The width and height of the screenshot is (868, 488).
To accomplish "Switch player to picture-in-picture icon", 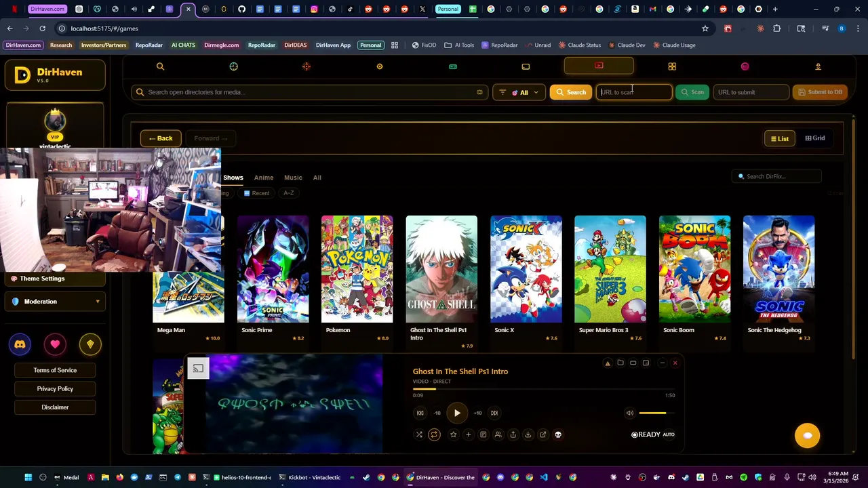I will click(x=646, y=363).
